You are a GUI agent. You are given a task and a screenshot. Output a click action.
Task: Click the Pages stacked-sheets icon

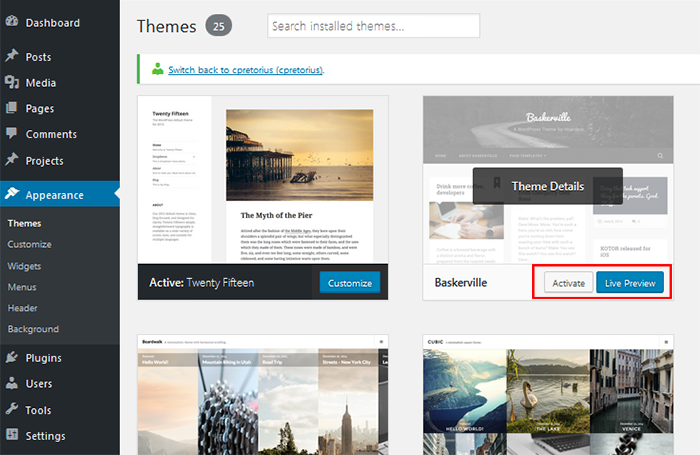coord(12,108)
